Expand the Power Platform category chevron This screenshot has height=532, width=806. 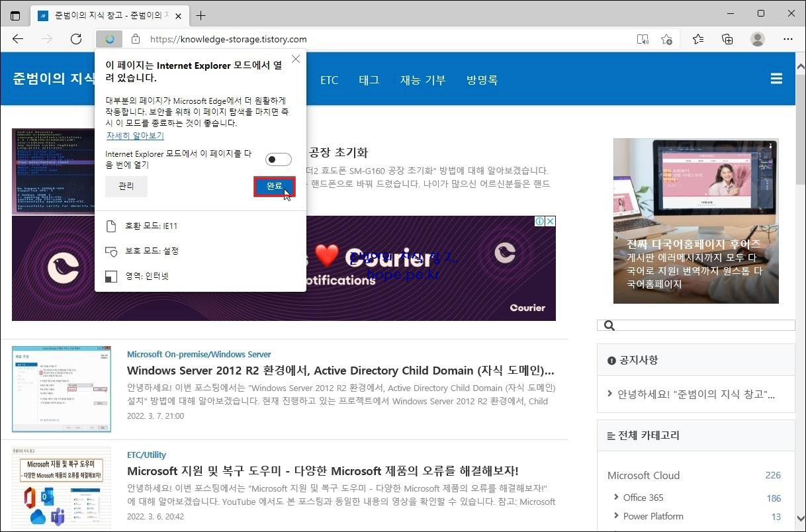615,515
